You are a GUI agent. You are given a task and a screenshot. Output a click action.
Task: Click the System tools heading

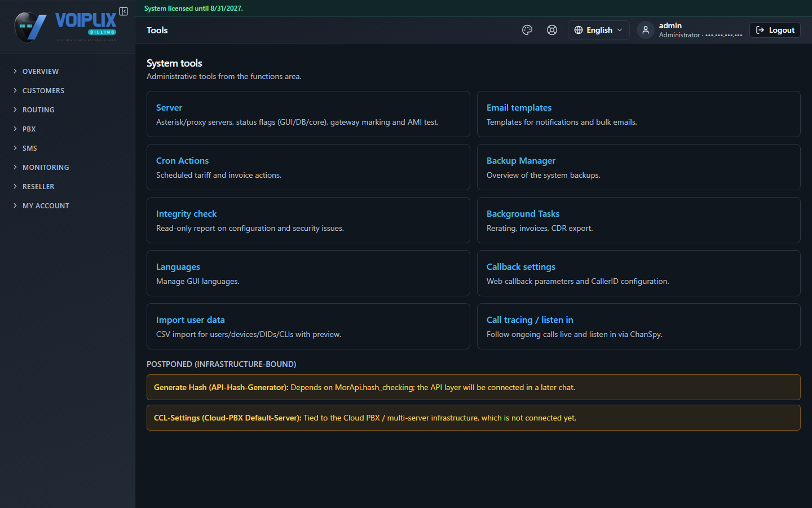(x=174, y=63)
